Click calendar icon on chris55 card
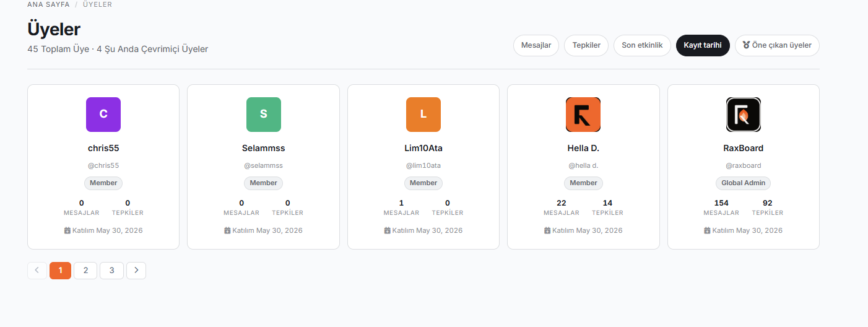Screen dimensions: 868x327 (67, 230)
